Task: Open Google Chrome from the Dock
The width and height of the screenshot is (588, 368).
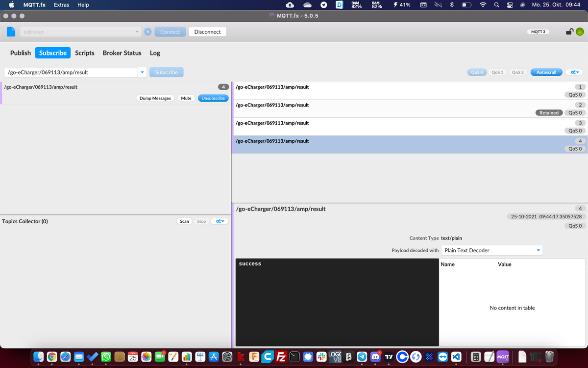Action: point(53,357)
